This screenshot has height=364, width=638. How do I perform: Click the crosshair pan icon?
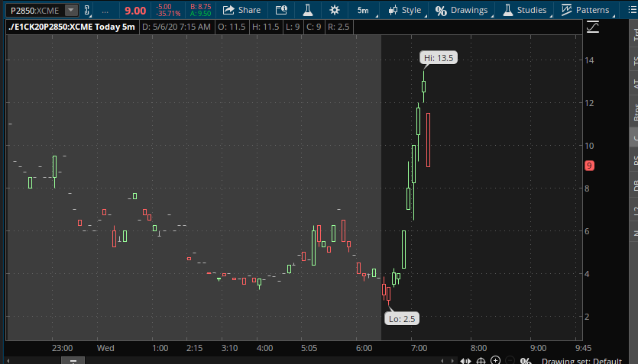(x=481, y=360)
